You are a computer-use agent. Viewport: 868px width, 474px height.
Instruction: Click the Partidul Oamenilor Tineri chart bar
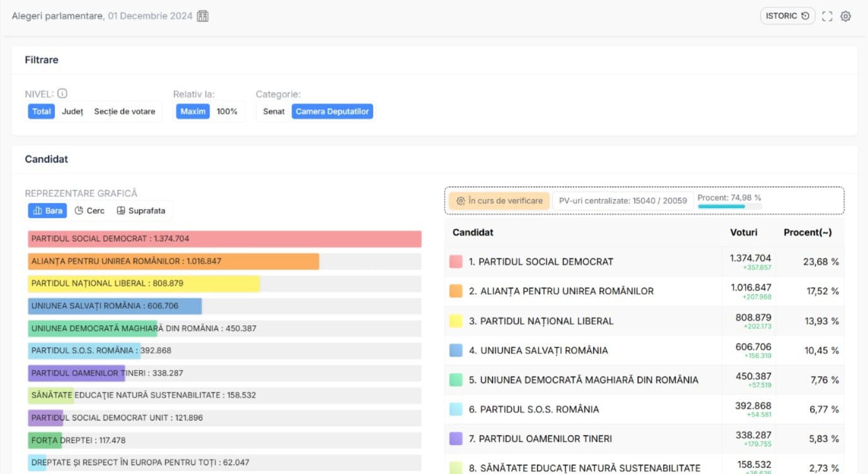[x=76, y=373]
